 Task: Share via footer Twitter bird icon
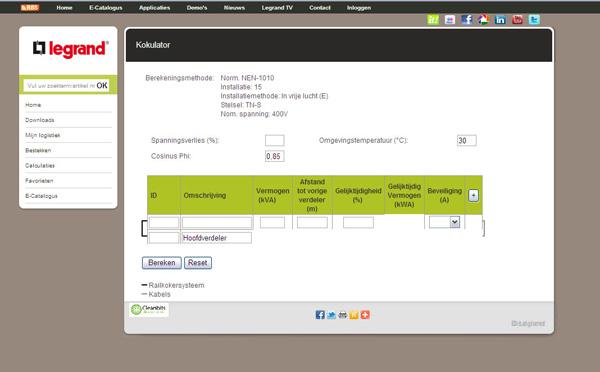[331, 315]
